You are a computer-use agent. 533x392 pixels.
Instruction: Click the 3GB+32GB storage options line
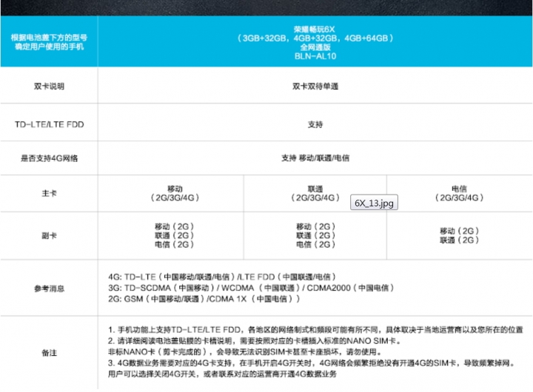pyautogui.click(x=315, y=38)
